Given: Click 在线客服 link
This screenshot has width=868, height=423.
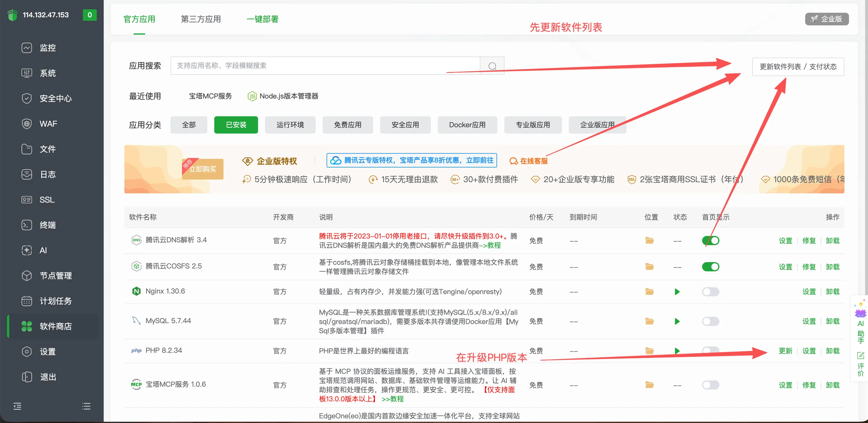Looking at the screenshot, I should point(529,161).
